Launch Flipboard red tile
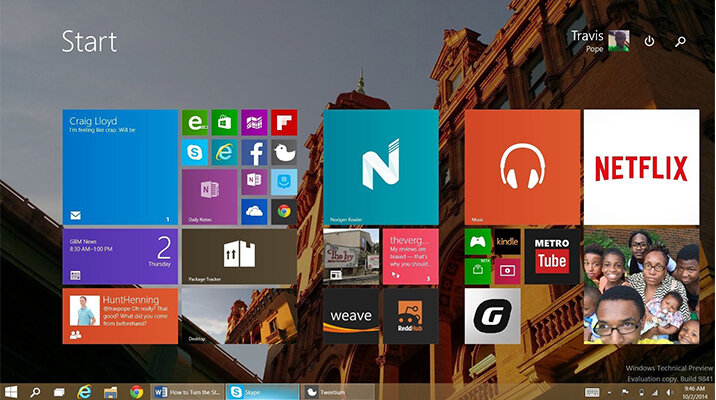Image resolution: width=716 pixels, height=400 pixels. pyautogui.click(x=284, y=122)
